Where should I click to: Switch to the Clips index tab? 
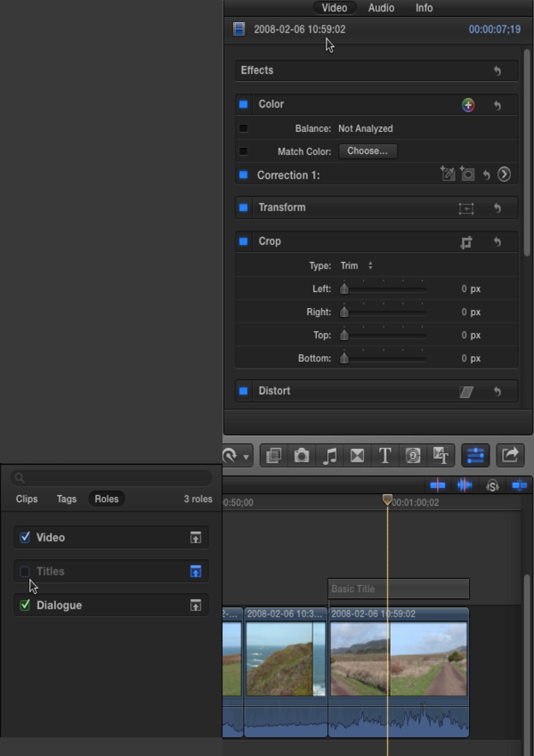[x=27, y=499]
